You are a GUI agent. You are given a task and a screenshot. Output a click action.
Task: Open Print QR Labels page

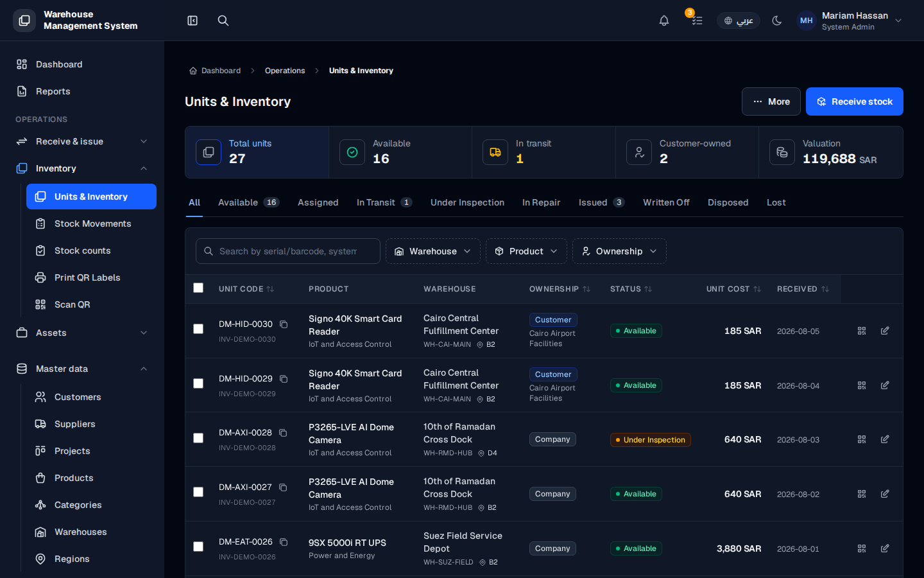coord(91,277)
